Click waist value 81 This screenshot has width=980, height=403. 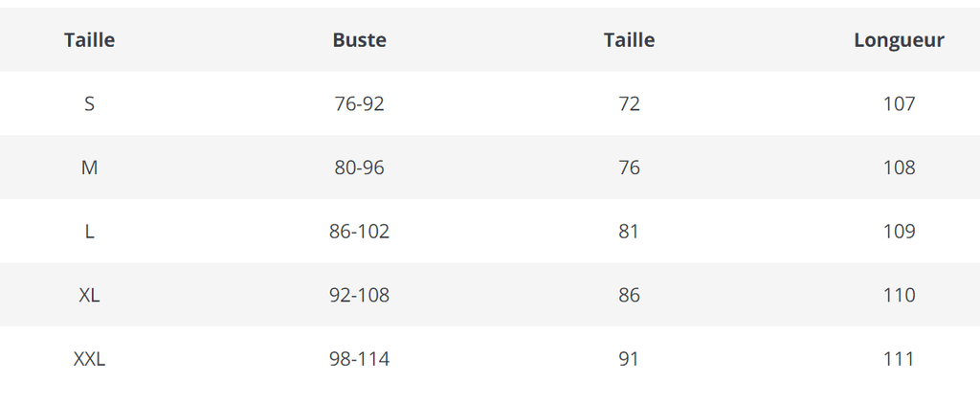[630, 232]
